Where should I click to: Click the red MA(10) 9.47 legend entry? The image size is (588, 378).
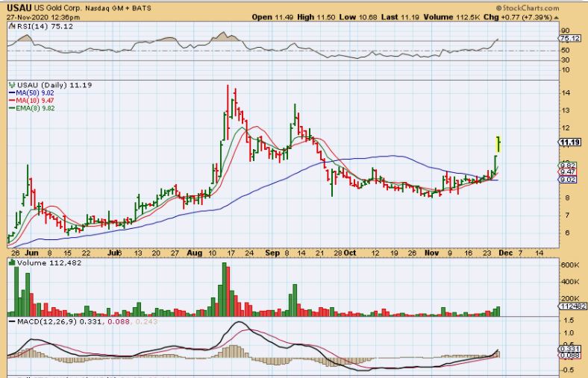[31, 101]
